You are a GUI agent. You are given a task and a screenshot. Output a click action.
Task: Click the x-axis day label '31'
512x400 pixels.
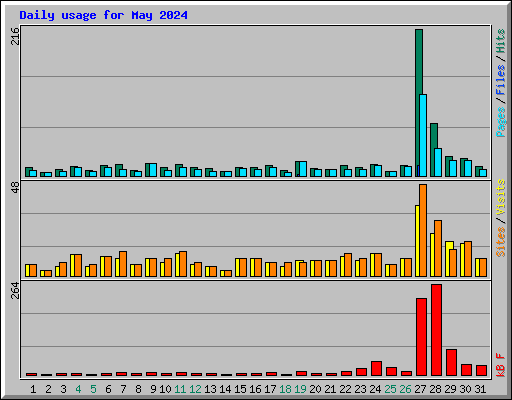pos(480,389)
